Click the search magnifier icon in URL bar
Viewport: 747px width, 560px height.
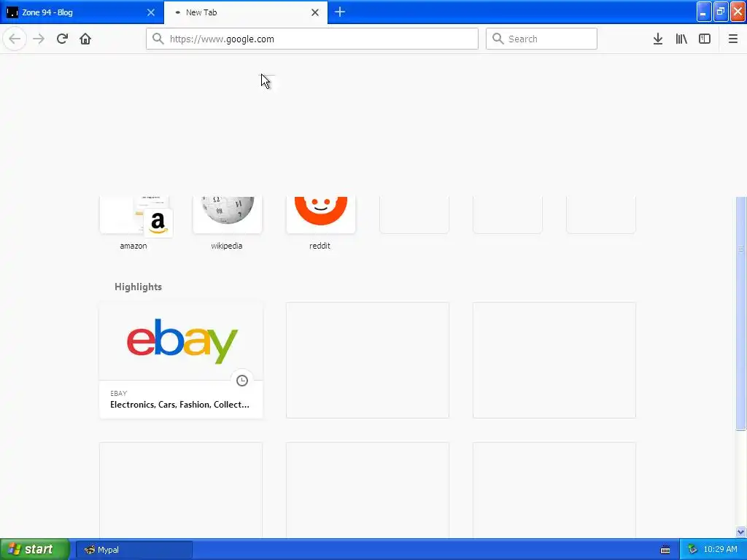pos(158,39)
